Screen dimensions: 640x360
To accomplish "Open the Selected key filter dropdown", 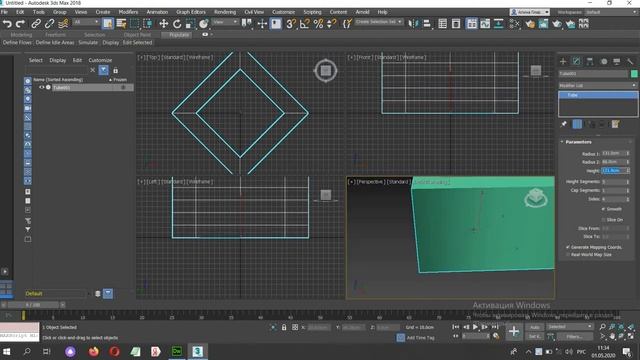I will 569,327.
